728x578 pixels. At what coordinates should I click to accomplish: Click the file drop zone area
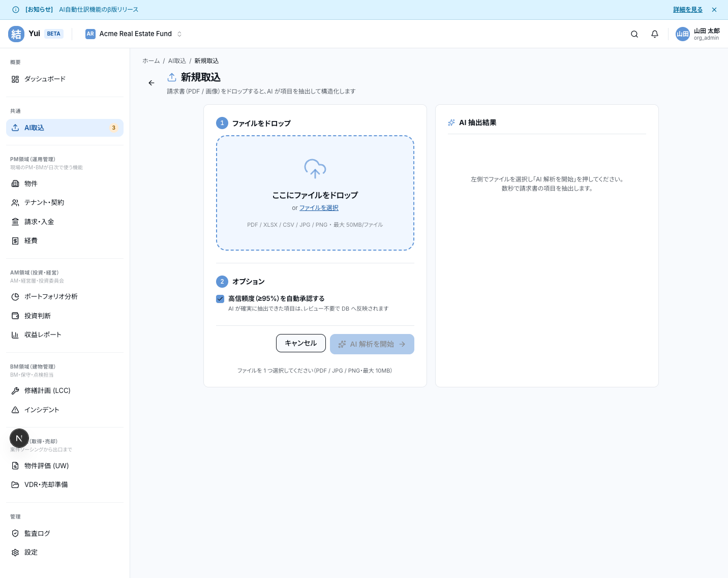(x=315, y=193)
